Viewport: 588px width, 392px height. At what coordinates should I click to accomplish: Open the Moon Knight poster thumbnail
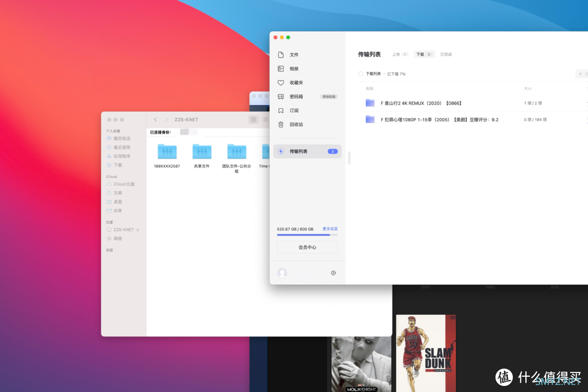[x=361, y=364]
